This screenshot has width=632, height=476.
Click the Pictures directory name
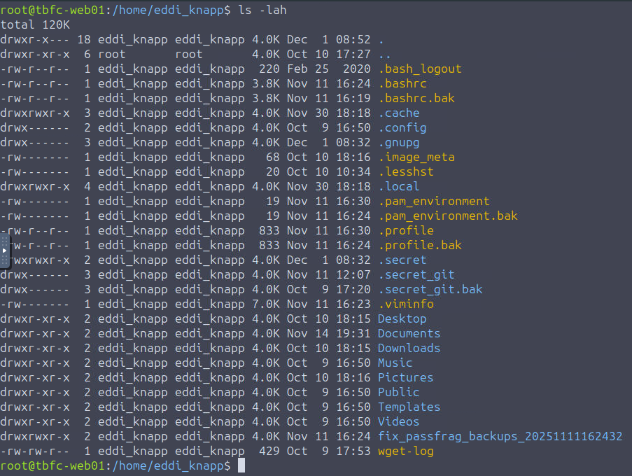[x=405, y=378]
